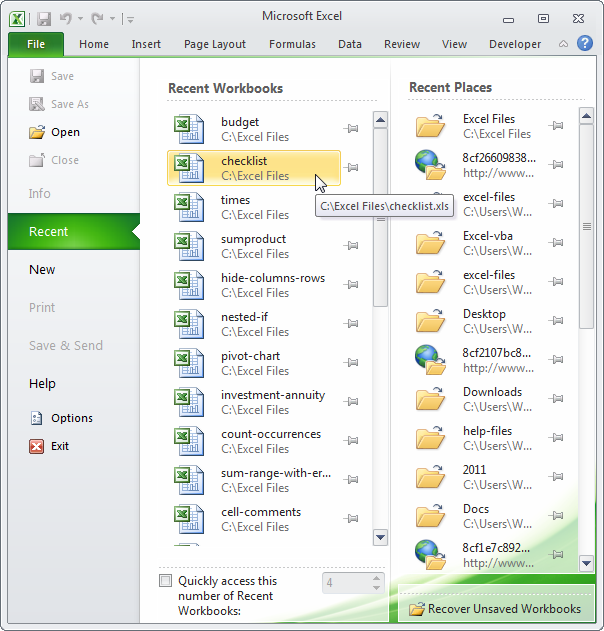
Task: Click down arrow of Recent Workbooks scrollbar
Action: coord(380,537)
